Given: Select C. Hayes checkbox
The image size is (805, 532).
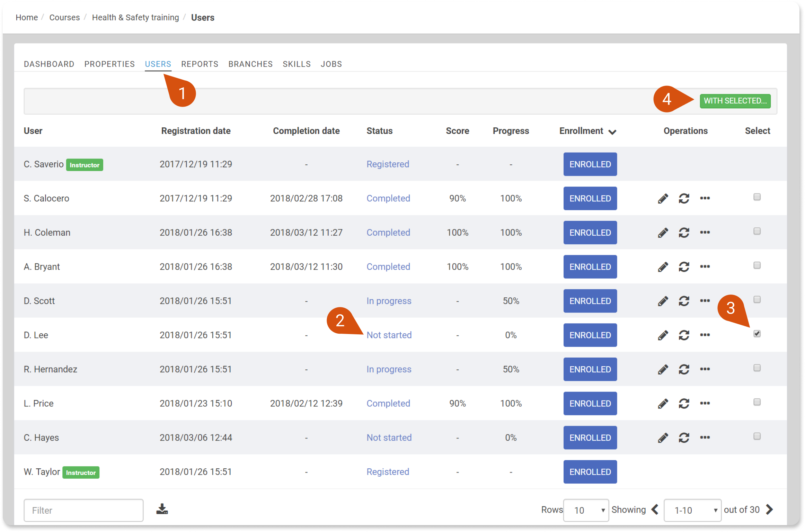Looking at the screenshot, I should point(757,436).
